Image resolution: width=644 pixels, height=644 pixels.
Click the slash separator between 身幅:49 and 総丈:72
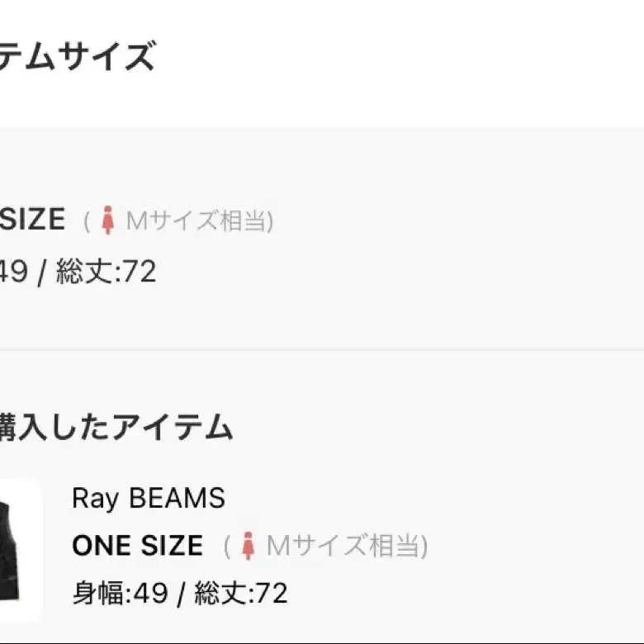point(181,594)
